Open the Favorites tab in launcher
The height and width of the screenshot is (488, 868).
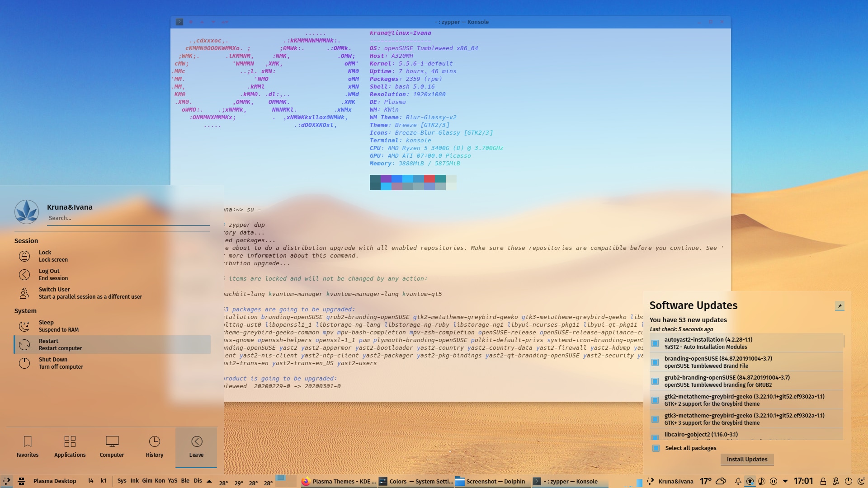point(28,447)
